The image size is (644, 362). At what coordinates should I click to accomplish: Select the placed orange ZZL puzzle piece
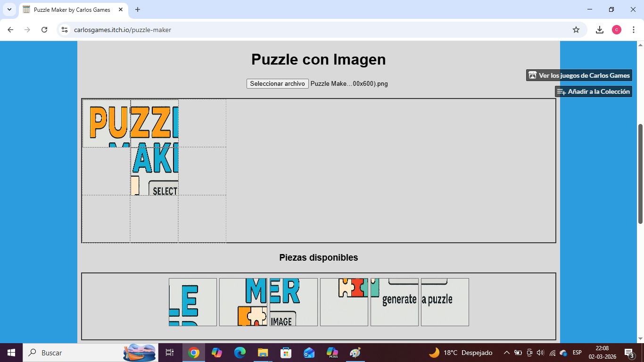tap(155, 123)
